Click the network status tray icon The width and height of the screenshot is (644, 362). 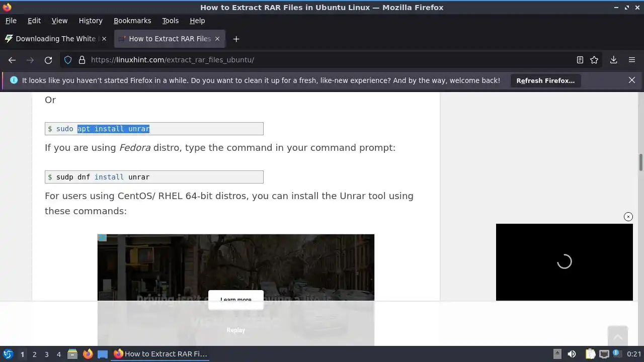(604, 354)
